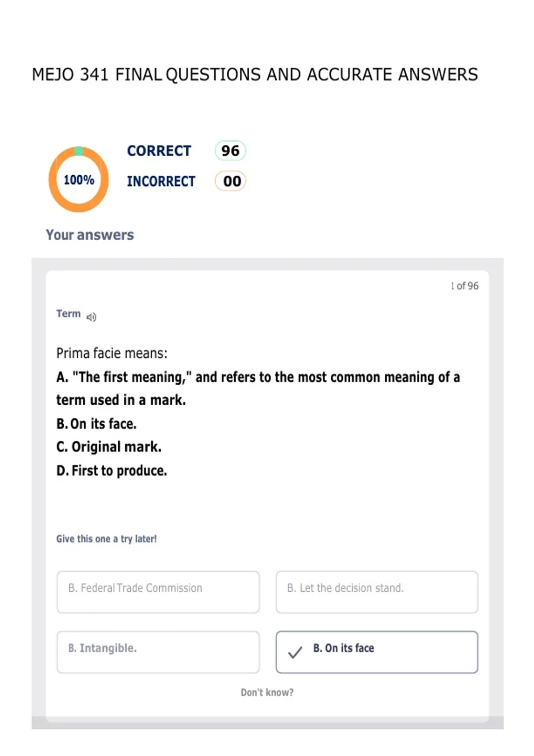Select the 'B. Let the decision stand.' answer
The height and width of the screenshot is (756, 534).
pos(377,592)
